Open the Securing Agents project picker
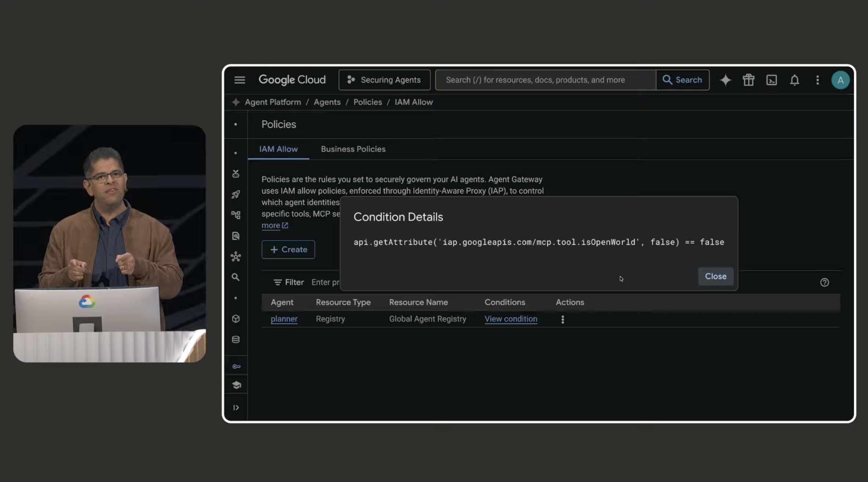The width and height of the screenshot is (868, 482). coord(384,80)
